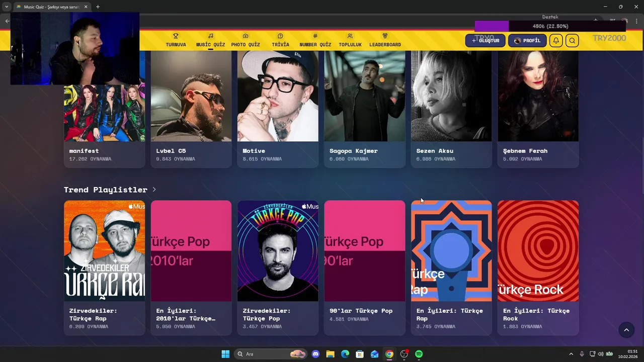Open Microsoft Store from the taskbar

tap(360, 354)
